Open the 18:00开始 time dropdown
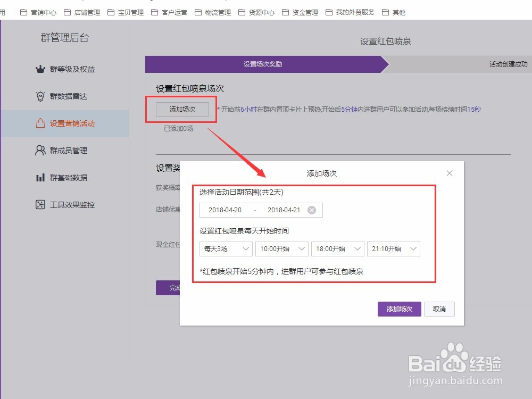This screenshot has width=532, height=399. click(x=337, y=248)
